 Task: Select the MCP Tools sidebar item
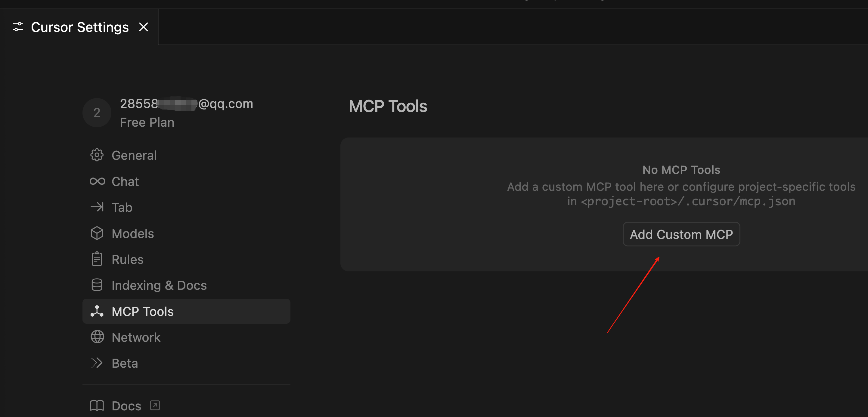click(186, 311)
